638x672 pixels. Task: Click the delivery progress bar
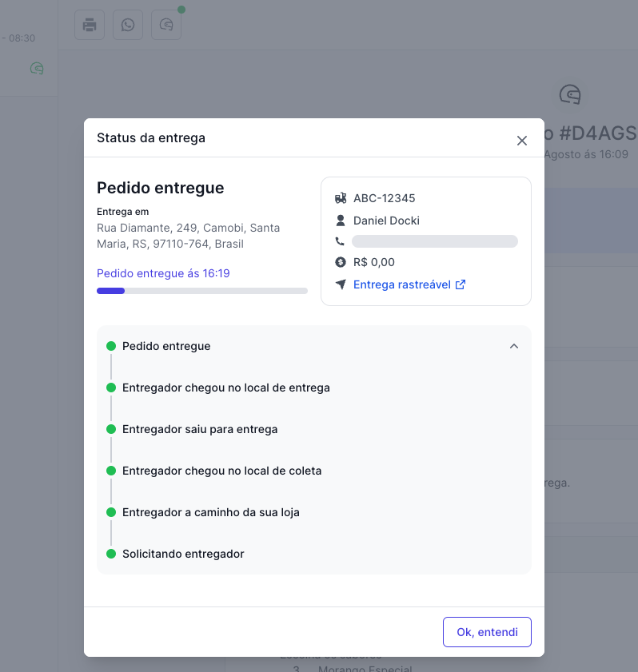coord(202,291)
